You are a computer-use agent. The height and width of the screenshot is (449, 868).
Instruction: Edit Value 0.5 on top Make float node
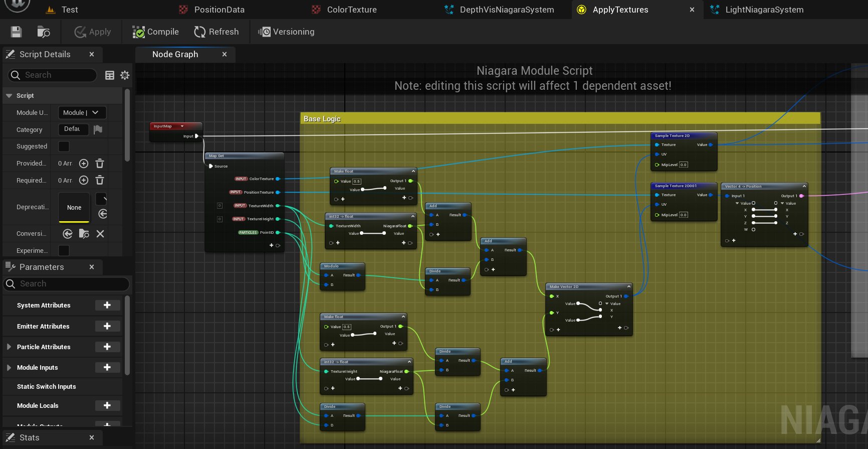[x=357, y=181]
